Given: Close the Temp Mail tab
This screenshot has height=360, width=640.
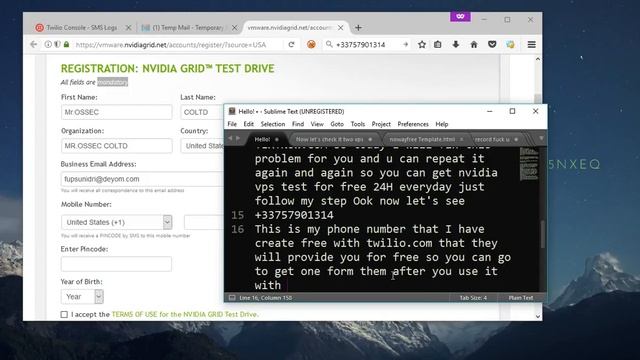Looking at the screenshot, I should click(234, 28).
